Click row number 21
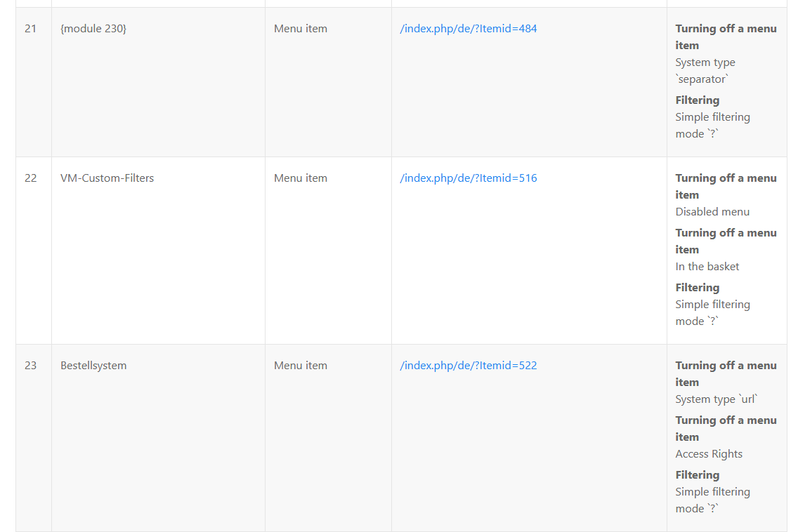798x532 pixels. point(30,29)
